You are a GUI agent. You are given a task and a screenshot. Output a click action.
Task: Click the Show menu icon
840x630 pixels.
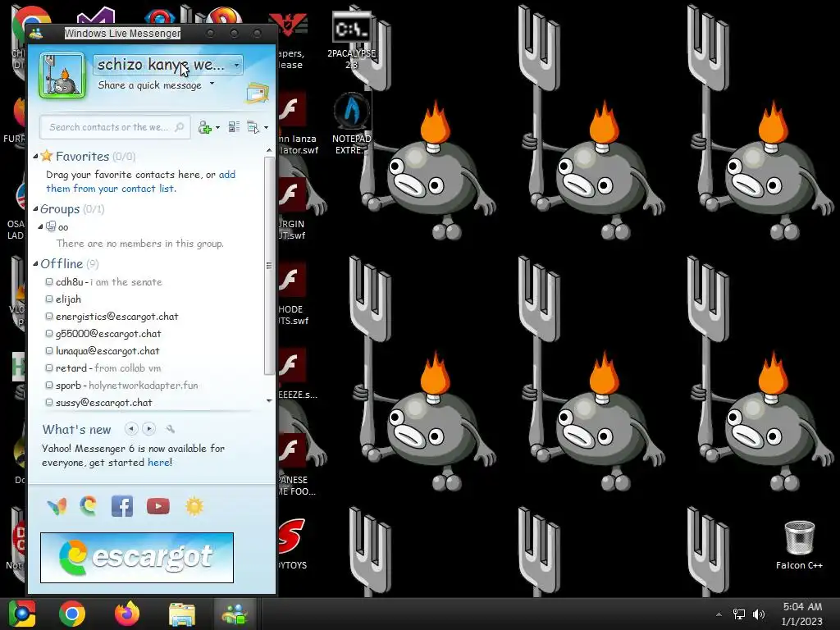click(x=253, y=127)
